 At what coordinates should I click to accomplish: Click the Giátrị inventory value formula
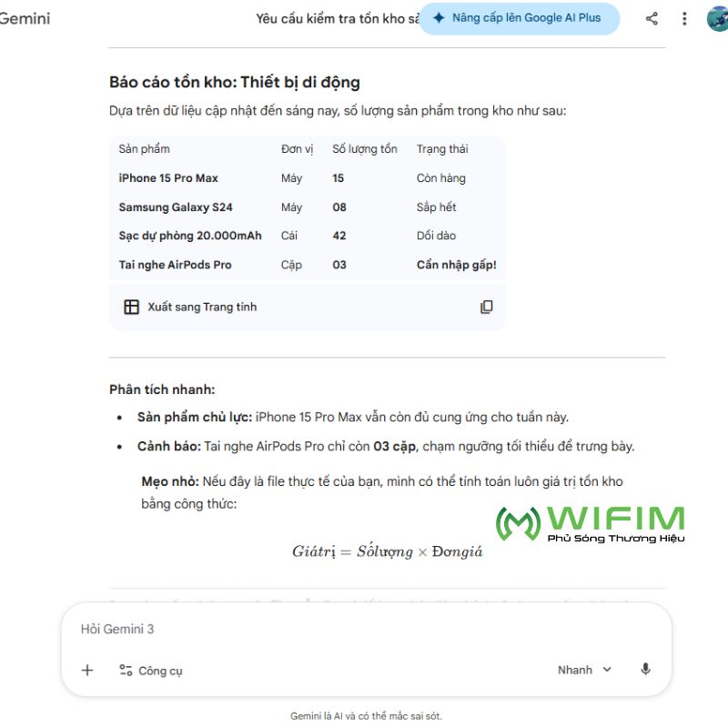387,551
